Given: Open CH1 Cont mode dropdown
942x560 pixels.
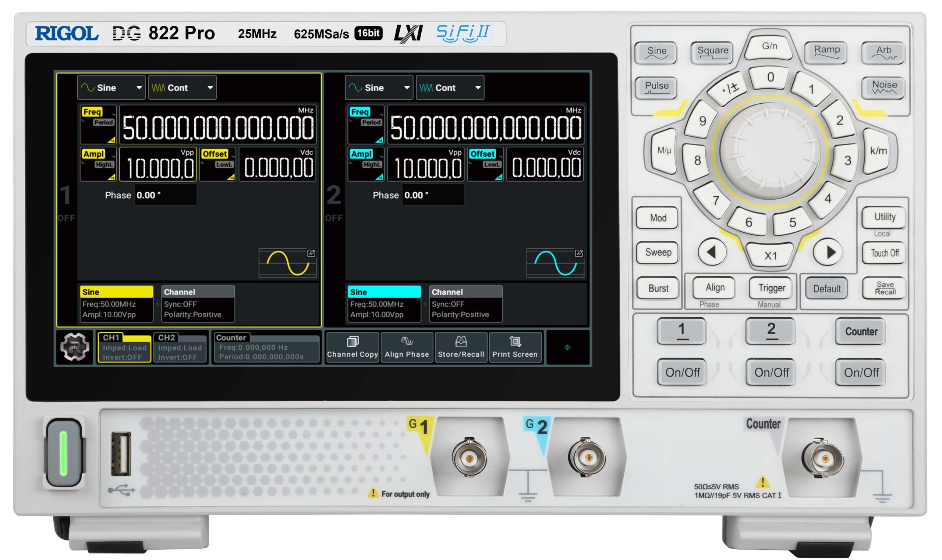Looking at the screenshot, I should (182, 88).
